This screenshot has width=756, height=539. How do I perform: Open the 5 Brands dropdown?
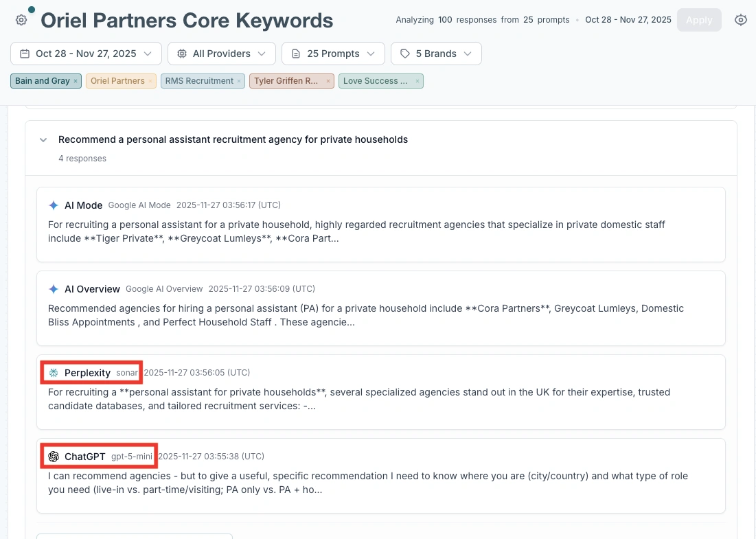pos(435,54)
